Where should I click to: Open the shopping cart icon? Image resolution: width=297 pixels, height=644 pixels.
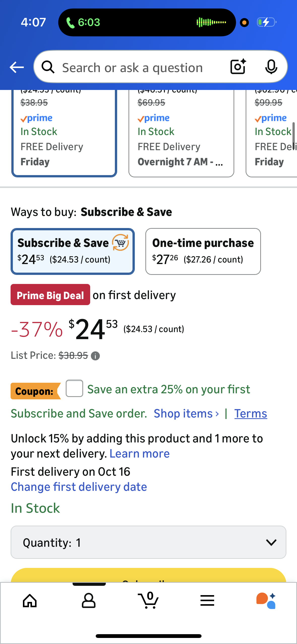coord(148,600)
